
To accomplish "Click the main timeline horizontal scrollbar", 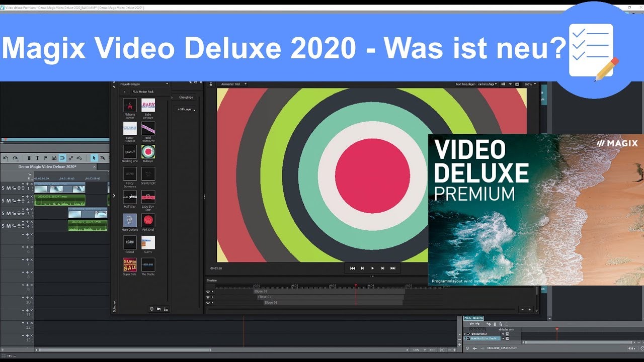I will coord(125,350).
